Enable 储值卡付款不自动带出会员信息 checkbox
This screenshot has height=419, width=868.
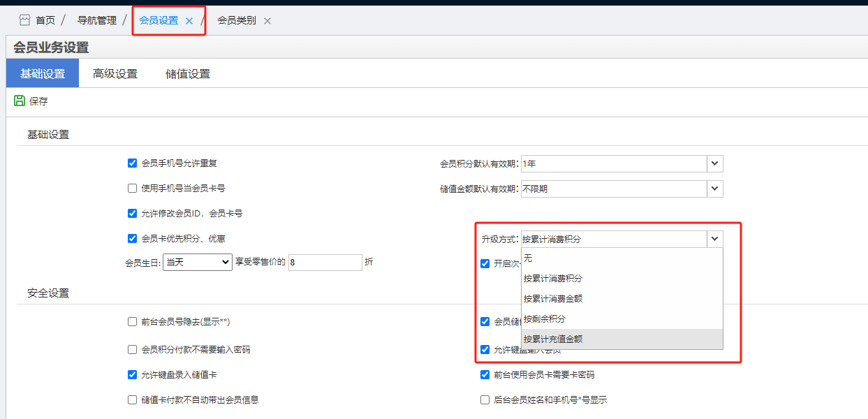click(x=132, y=400)
